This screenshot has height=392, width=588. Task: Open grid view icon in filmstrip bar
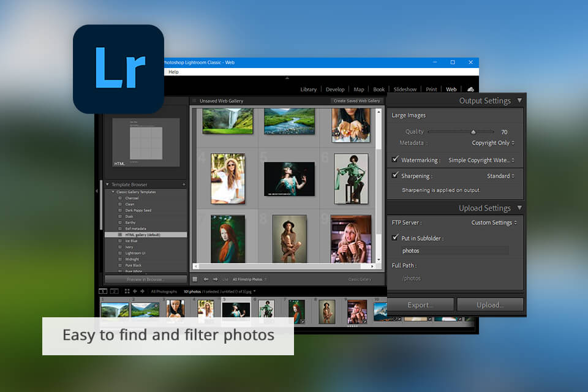click(x=127, y=291)
